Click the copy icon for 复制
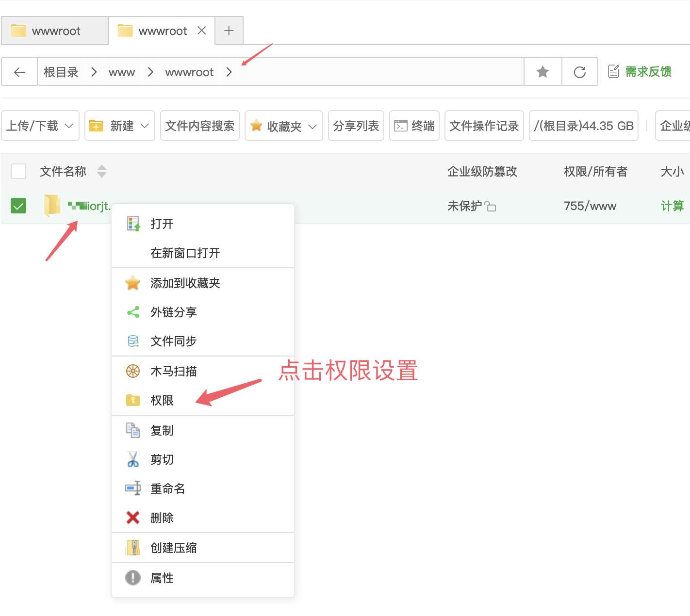The image size is (690, 616). [133, 430]
